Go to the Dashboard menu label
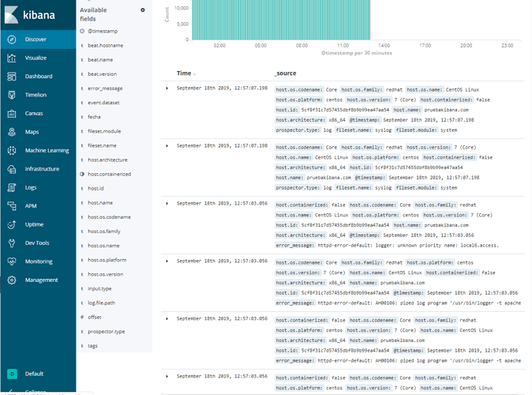 coord(39,77)
